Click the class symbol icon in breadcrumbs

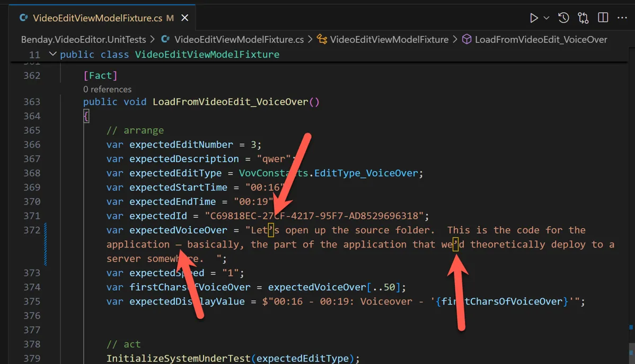point(322,39)
